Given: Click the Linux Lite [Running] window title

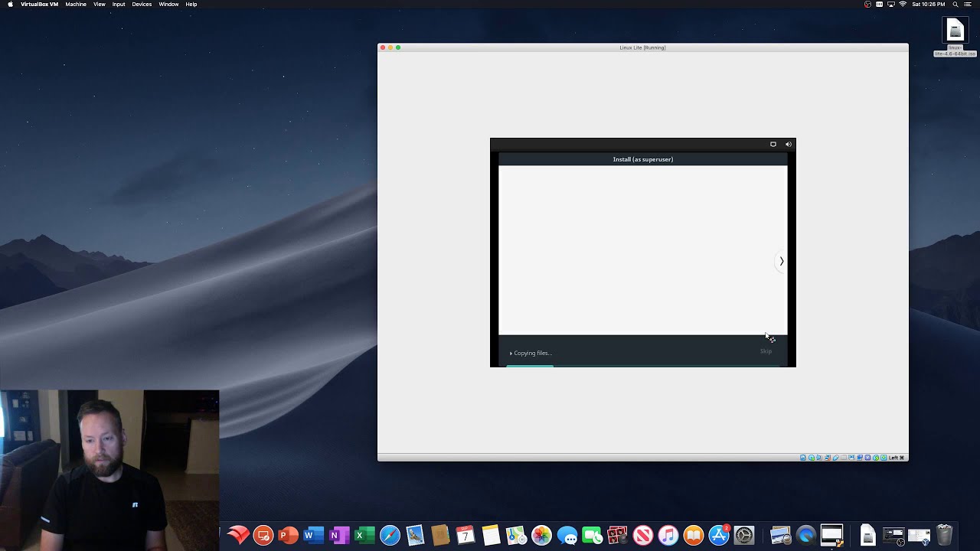Looking at the screenshot, I should coord(642,47).
